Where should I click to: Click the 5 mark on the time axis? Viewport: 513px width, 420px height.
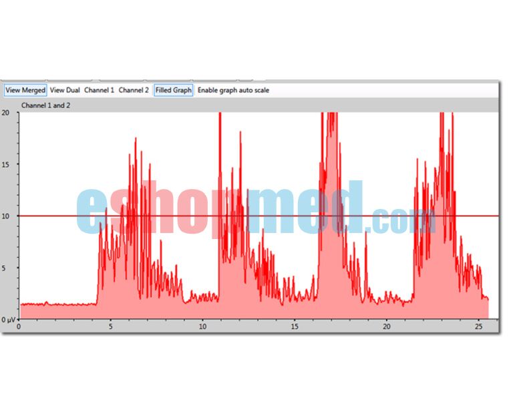pos(111,327)
